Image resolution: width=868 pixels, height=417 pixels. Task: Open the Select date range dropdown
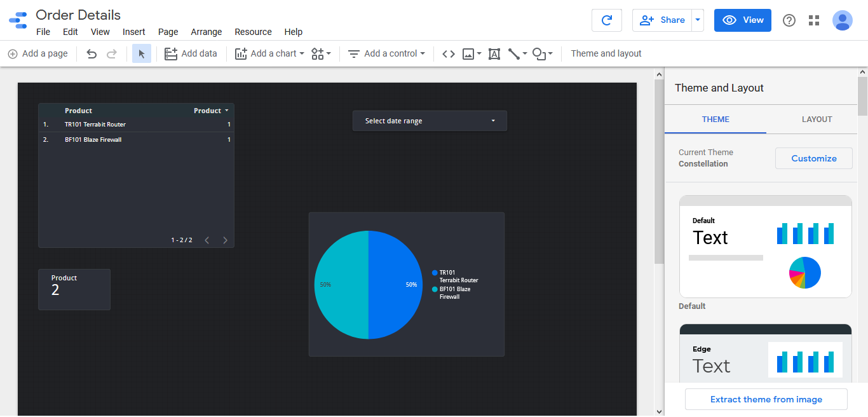tap(430, 121)
